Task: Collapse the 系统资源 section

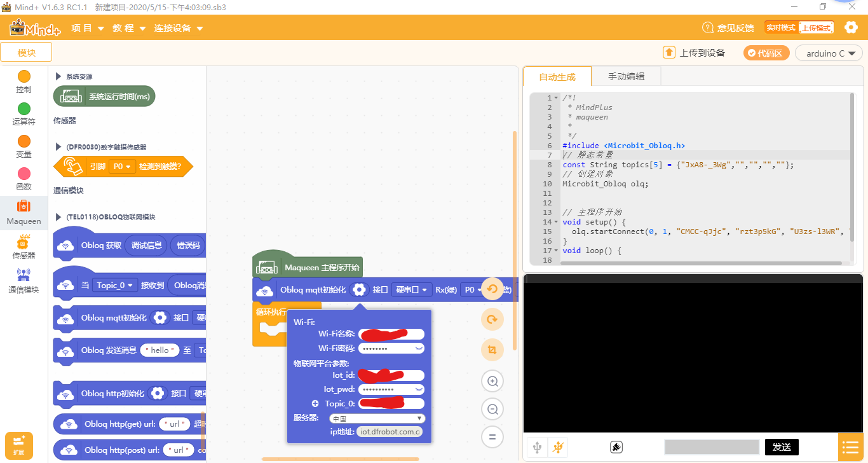Action: coord(58,76)
